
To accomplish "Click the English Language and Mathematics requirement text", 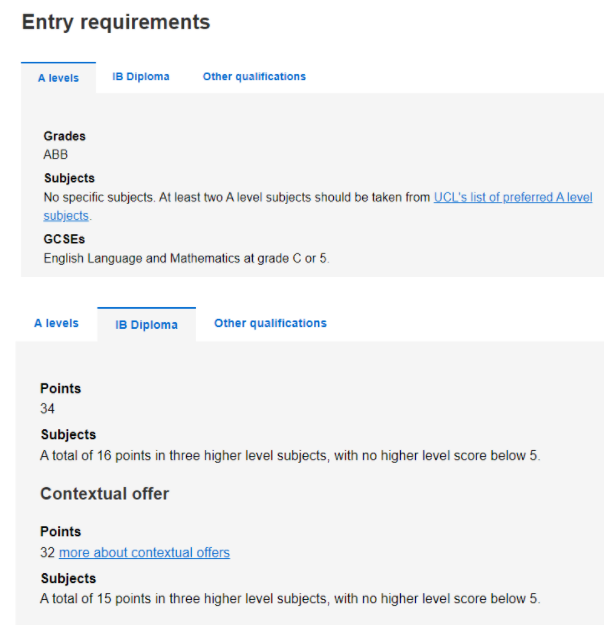I will 186,258.
